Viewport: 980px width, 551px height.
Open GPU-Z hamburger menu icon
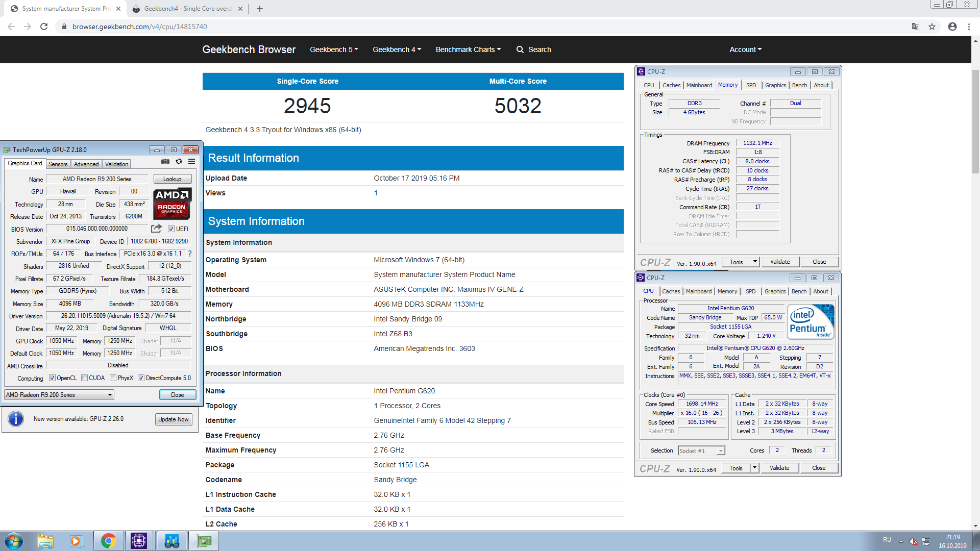click(x=191, y=161)
